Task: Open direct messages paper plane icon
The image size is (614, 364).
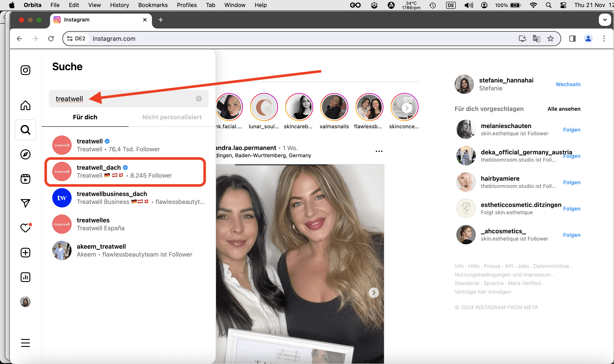Action: (25, 203)
